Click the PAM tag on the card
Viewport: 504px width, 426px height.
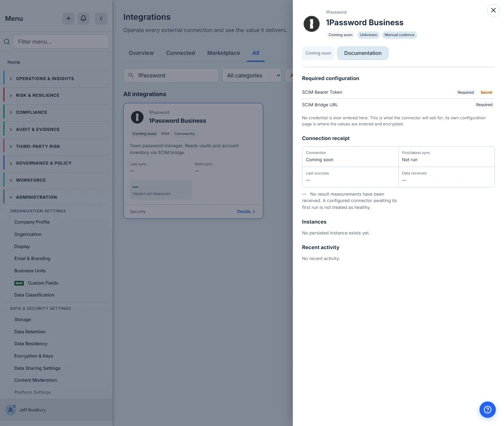165,134
